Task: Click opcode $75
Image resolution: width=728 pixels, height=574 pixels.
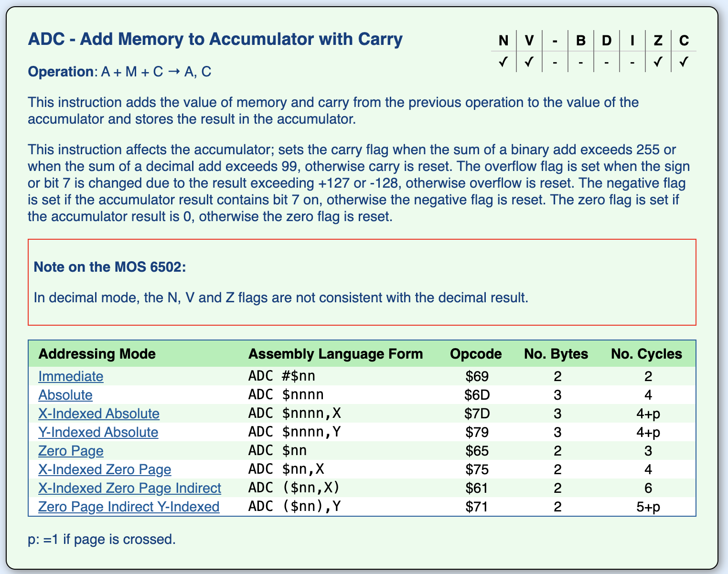Action: pyautogui.click(x=477, y=469)
